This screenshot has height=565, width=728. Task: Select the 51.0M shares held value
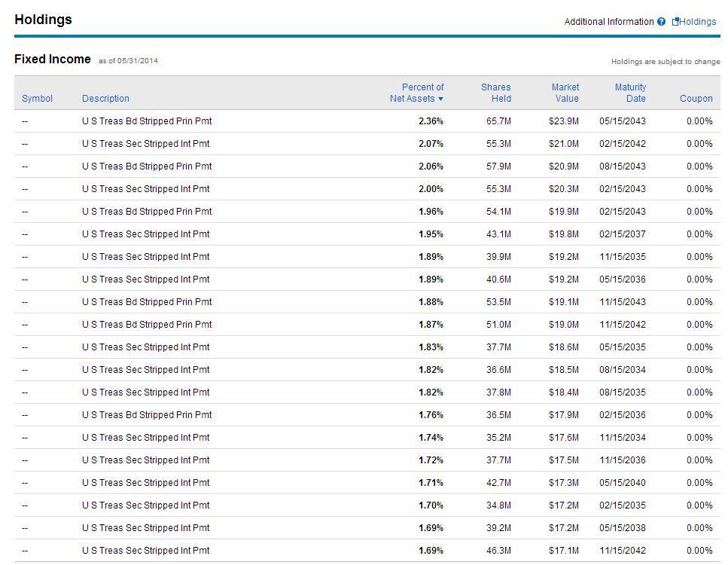498,325
